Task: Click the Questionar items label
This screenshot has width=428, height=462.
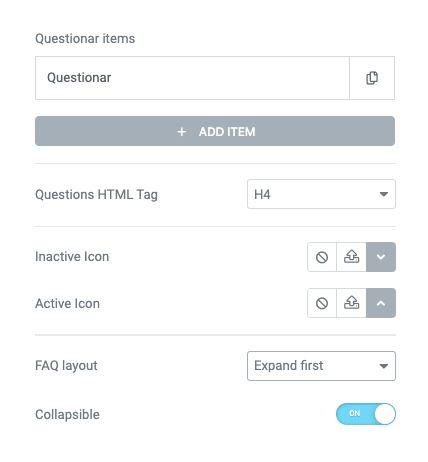Action: click(x=85, y=39)
